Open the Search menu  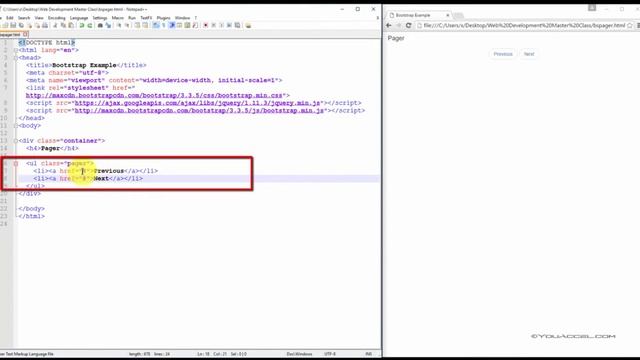coord(24,18)
